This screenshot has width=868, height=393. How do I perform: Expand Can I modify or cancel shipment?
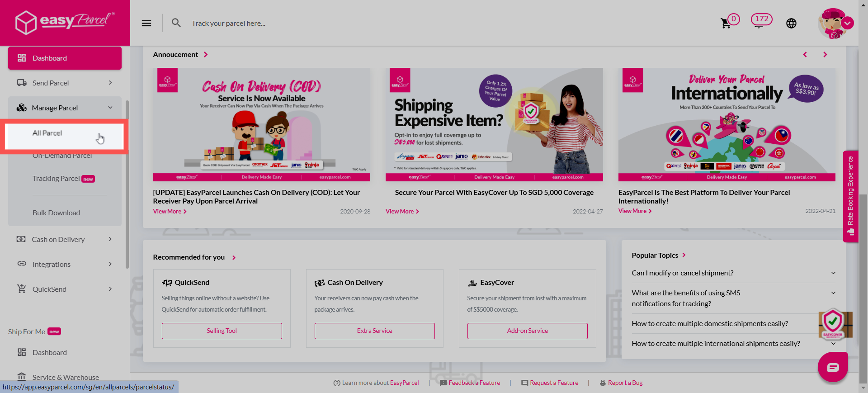(x=733, y=273)
